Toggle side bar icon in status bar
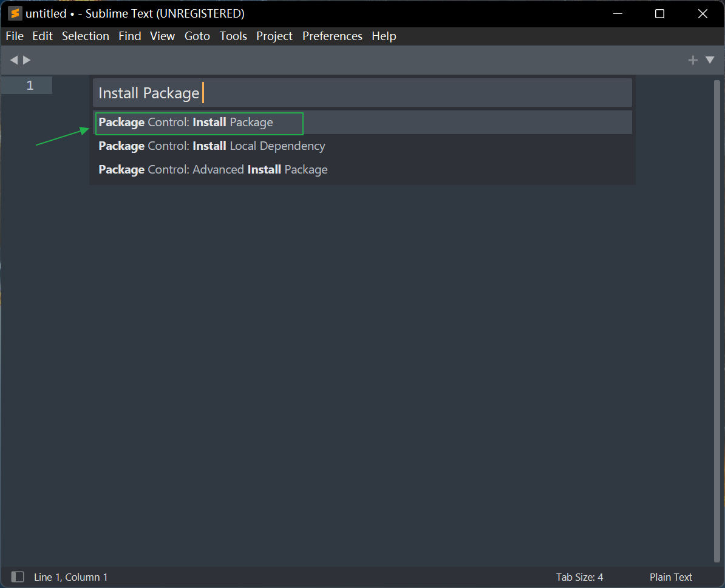This screenshot has width=725, height=588. [x=18, y=576]
